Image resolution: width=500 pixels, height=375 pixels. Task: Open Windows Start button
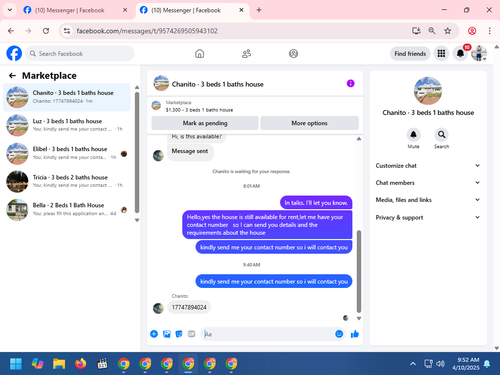tap(16, 363)
